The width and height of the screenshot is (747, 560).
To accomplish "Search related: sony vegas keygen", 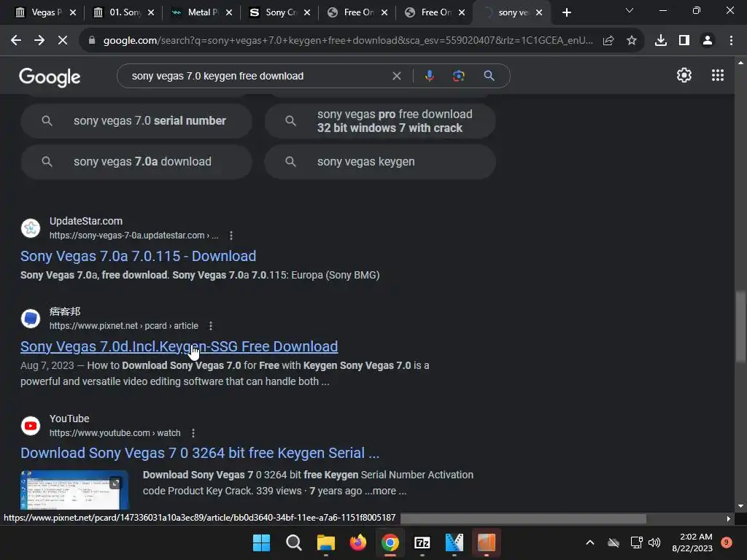I will pos(380,162).
